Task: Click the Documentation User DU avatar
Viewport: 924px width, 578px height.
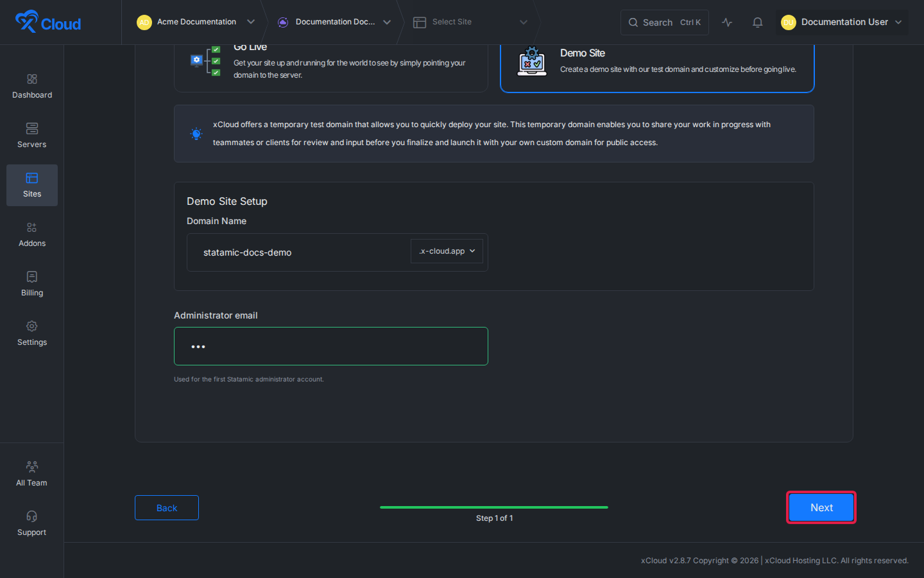Action: click(x=789, y=22)
